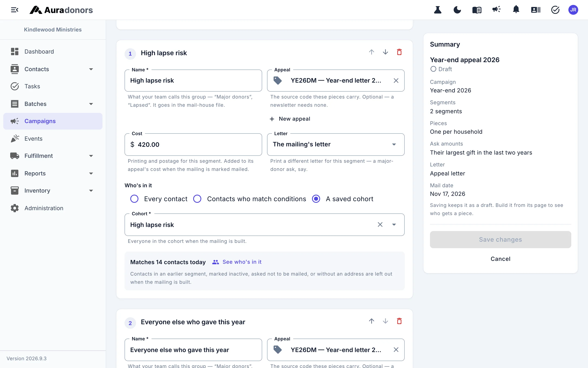
Task: Open the documentation book icon
Action: coord(477,10)
